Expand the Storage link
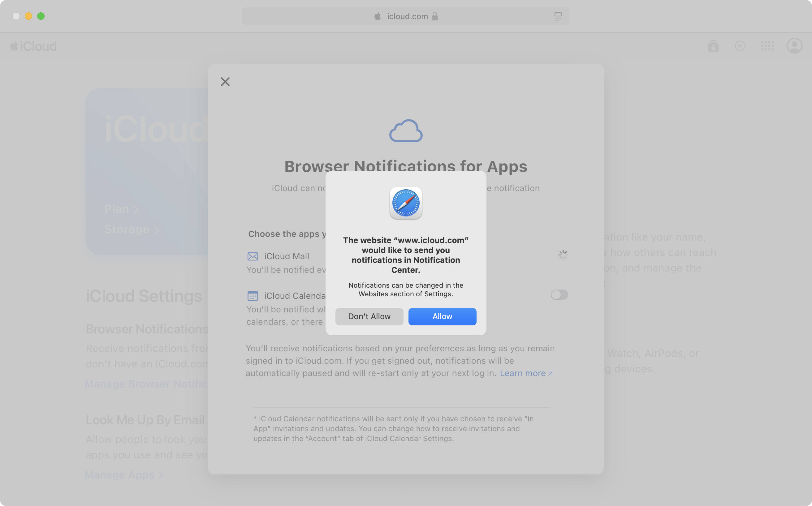The width and height of the screenshot is (812, 506). 132,229
